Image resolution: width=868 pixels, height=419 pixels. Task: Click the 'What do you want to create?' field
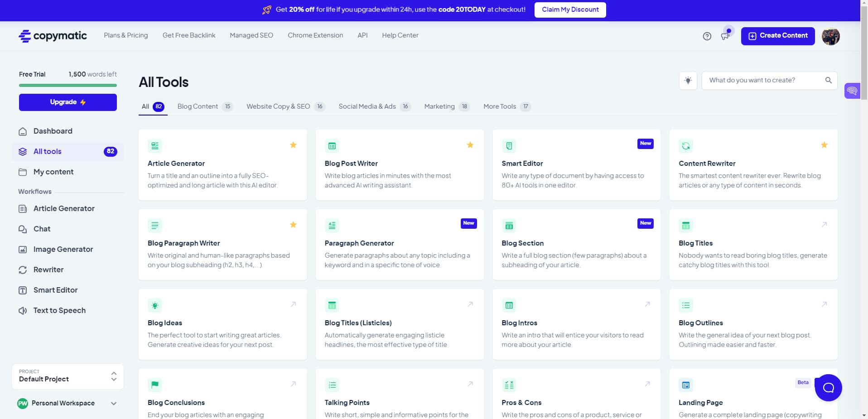(x=761, y=80)
